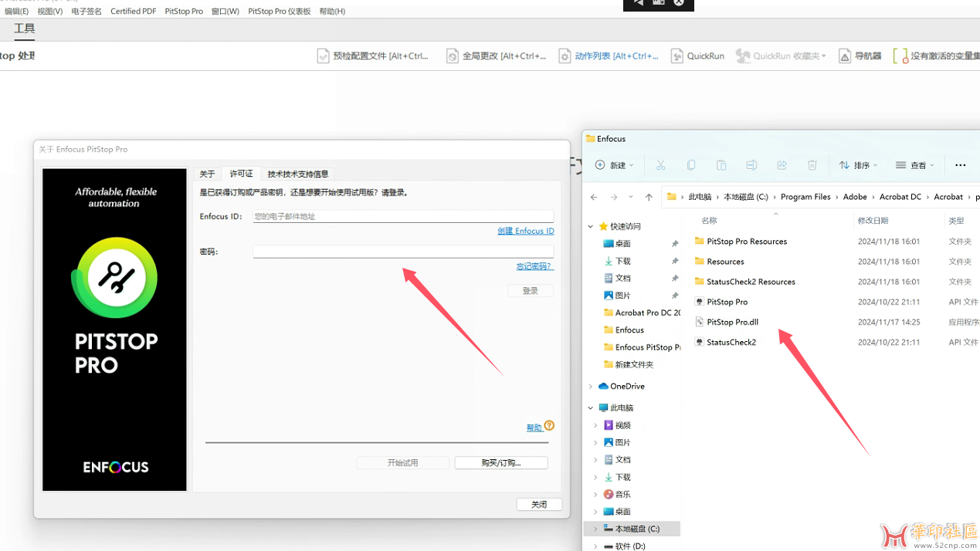The height and width of the screenshot is (551, 980).
Task: Switch to the 关于 tab in dialog
Action: coord(207,174)
